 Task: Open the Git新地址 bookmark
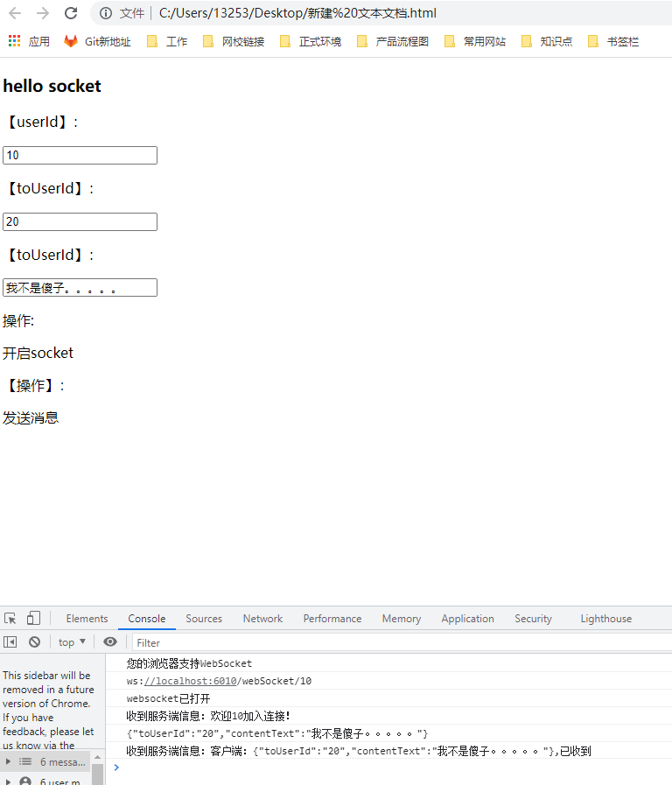coord(98,41)
